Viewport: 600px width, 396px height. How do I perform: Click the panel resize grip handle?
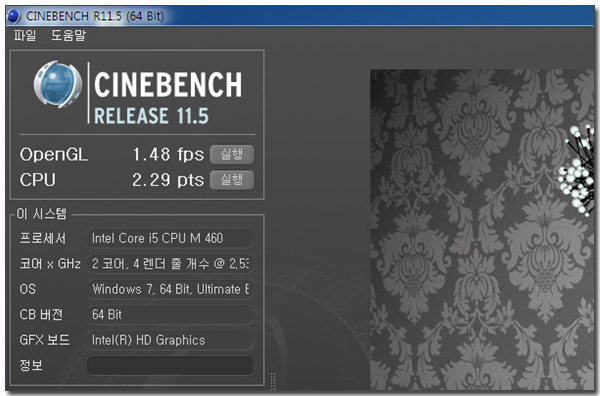pos(273,381)
